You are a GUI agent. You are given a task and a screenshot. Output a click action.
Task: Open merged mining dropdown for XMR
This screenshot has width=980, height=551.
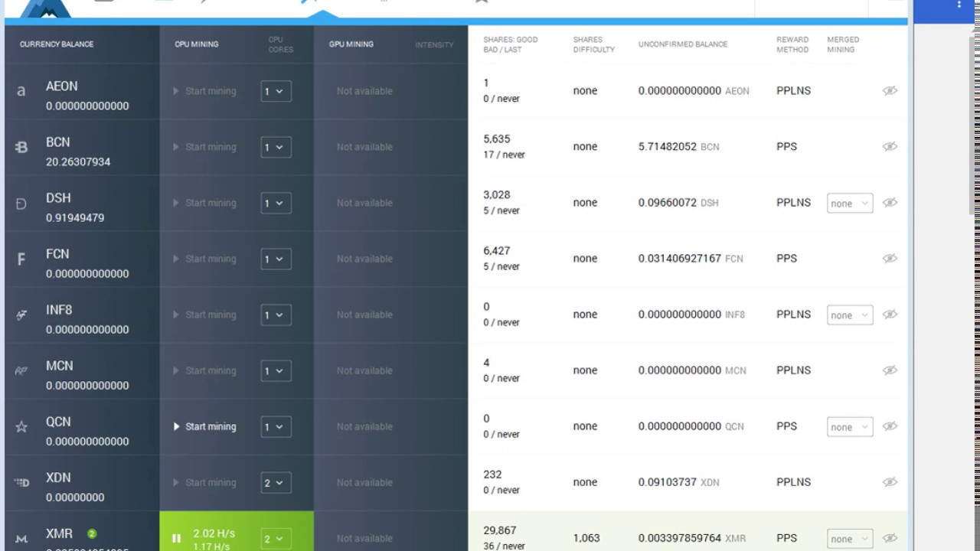coord(850,539)
